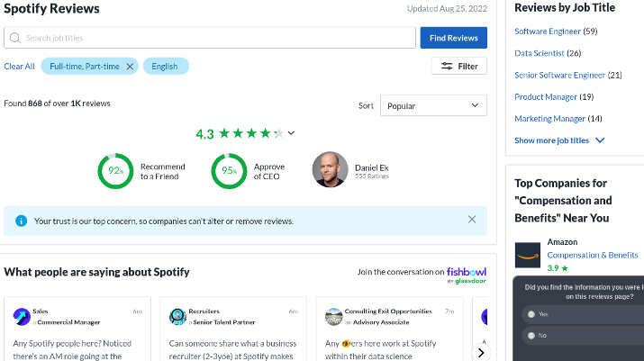Click the Recruiters bowl avatar icon
The height and width of the screenshot is (361, 644).
tap(177, 317)
